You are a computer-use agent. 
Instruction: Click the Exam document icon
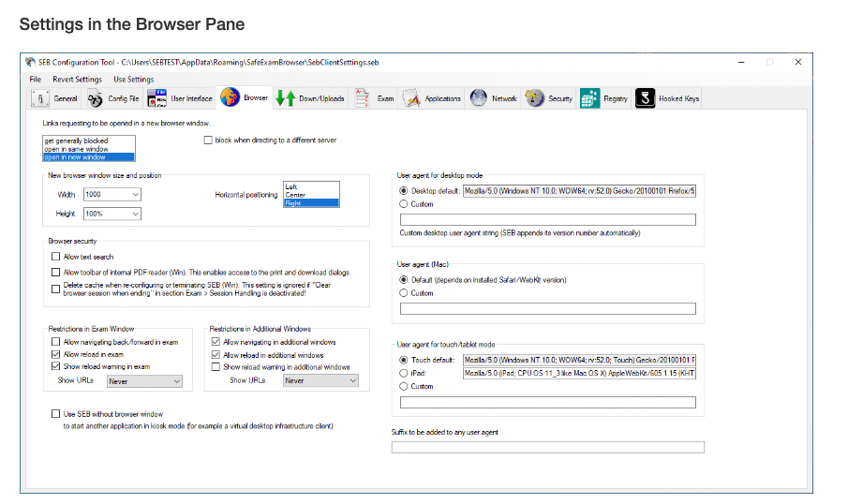click(x=362, y=98)
